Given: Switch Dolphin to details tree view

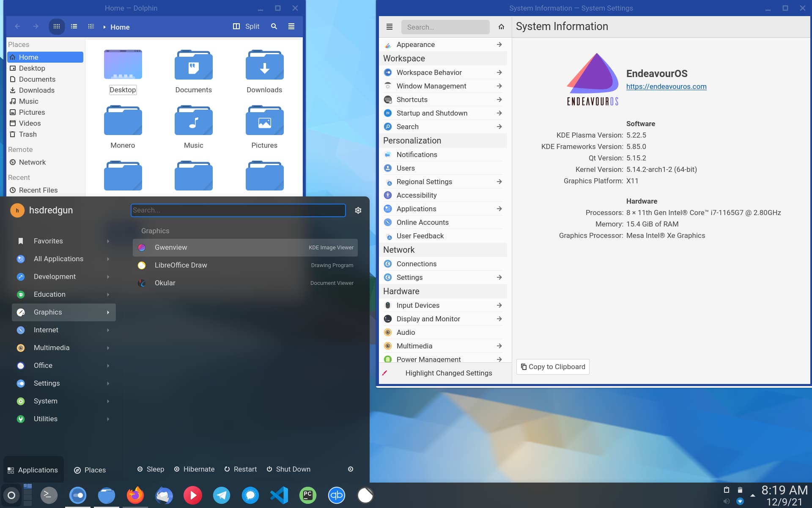Looking at the screenshot, I should click(x=91, y=27).
